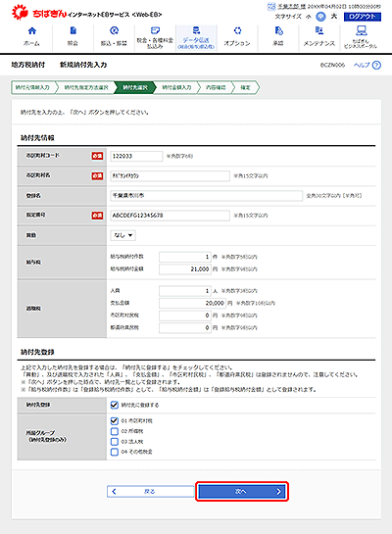Open the メンテナンス maintenance icon
392x534 pixels.
point(319,31)
